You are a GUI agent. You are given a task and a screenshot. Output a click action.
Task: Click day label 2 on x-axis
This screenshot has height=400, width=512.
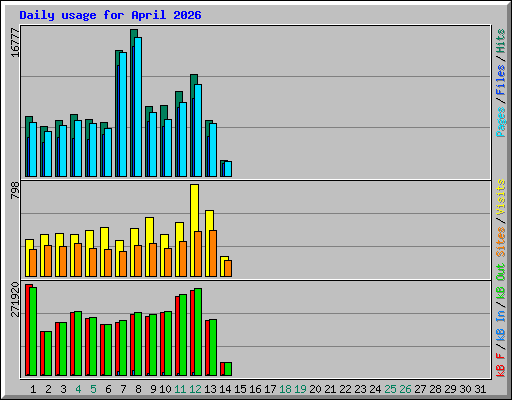[48, 389]
